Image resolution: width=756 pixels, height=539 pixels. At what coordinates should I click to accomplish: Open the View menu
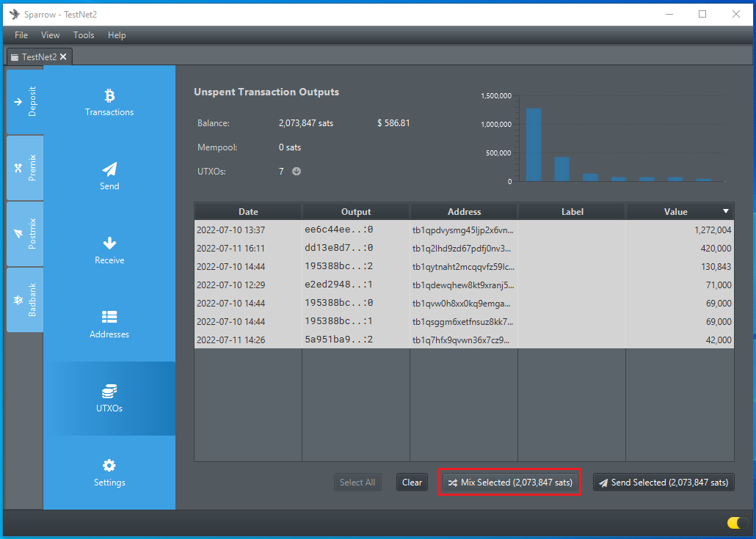tap(50, 35)
